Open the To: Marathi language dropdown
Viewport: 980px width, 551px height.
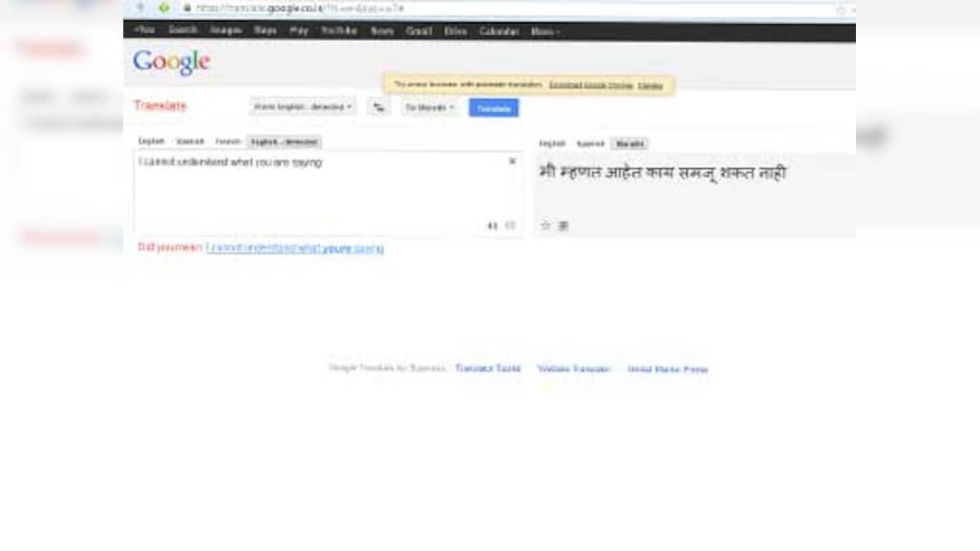[x=430, y=108]
